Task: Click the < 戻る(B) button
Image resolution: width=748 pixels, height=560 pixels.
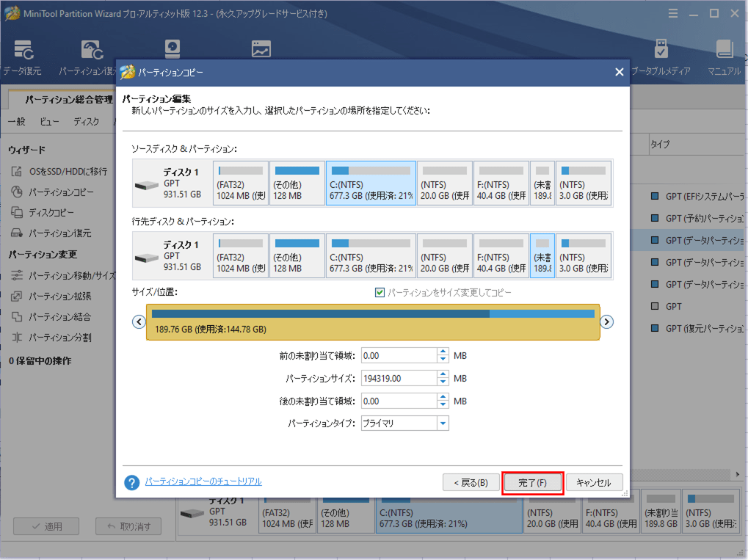Action: tap(471, 483)
